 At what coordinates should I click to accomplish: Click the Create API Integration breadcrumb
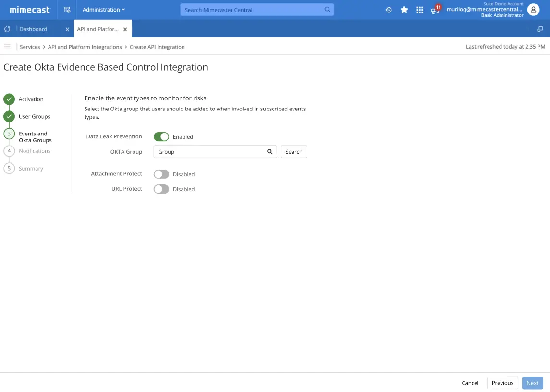coord(157,47)
